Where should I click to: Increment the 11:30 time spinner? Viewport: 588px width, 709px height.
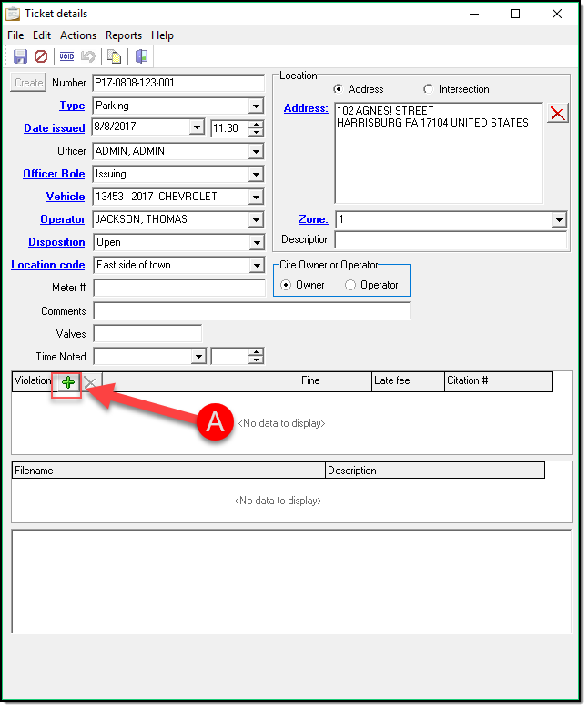click(256, 125)
